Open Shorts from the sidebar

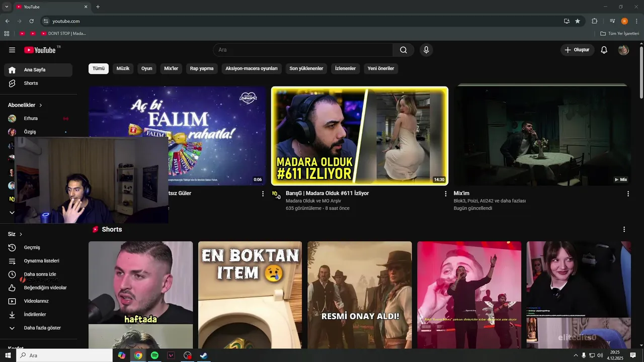pyautogui.click(x=38, y=83)
